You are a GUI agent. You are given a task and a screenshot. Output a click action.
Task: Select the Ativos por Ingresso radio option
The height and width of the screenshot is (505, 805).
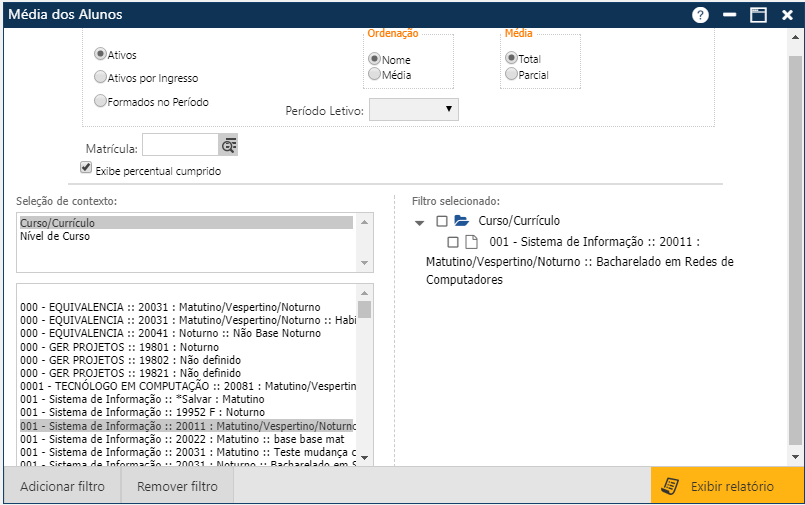(x=100, y=78)
